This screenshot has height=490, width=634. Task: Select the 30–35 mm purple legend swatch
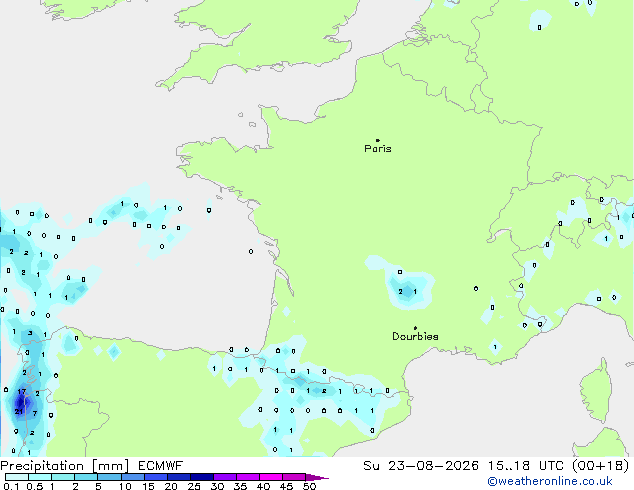(225, 477)
